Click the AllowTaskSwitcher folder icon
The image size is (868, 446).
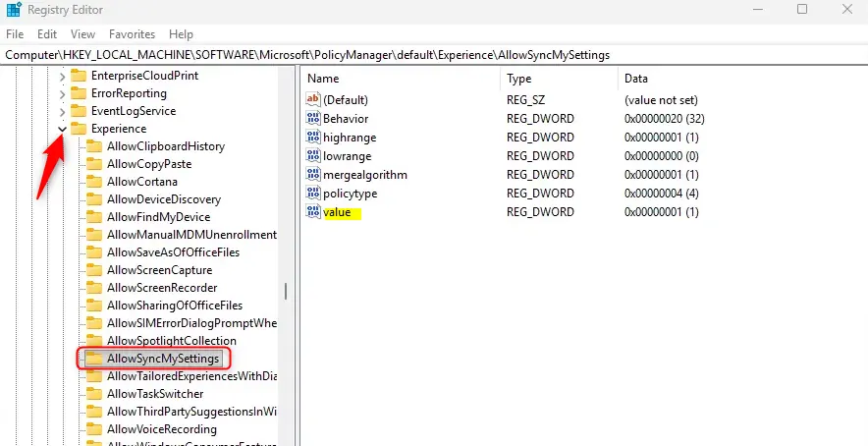point(94,394)
